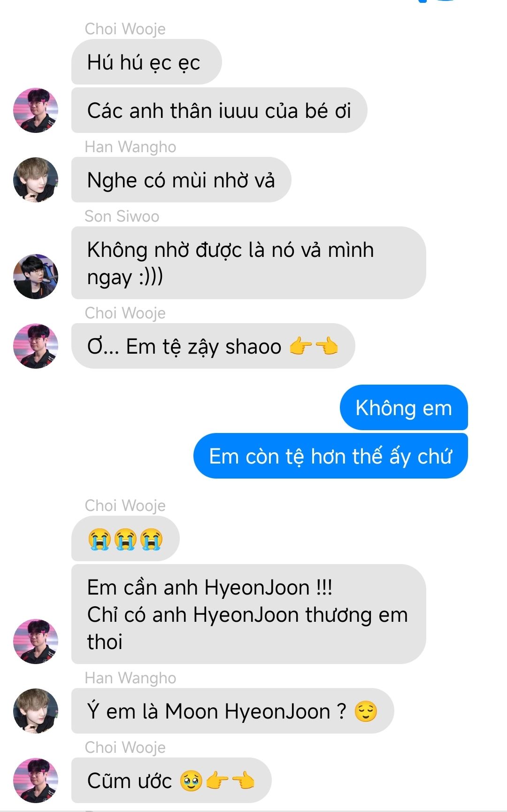507x812 pixels.
Task: Tap the 'Nghe có mùi nhờ vả' bubble
Action: [181, 180]
